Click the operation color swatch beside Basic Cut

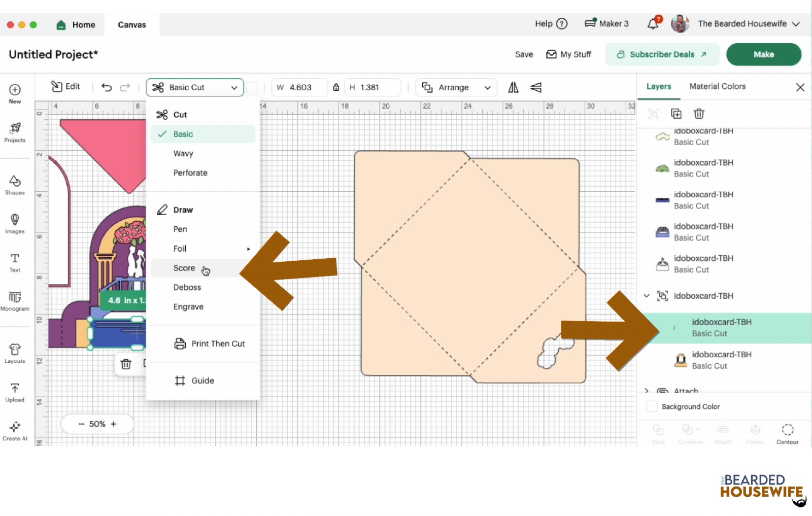click(252, 87)
